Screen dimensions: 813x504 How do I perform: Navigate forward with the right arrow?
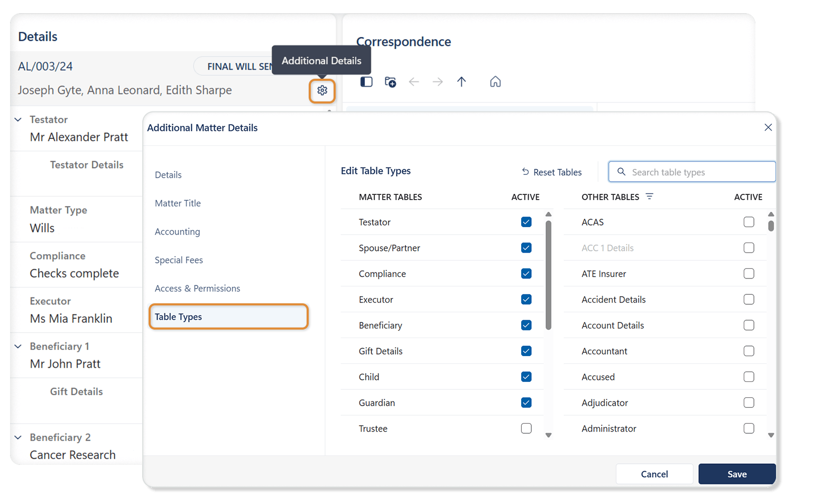(x=438, y=82)
